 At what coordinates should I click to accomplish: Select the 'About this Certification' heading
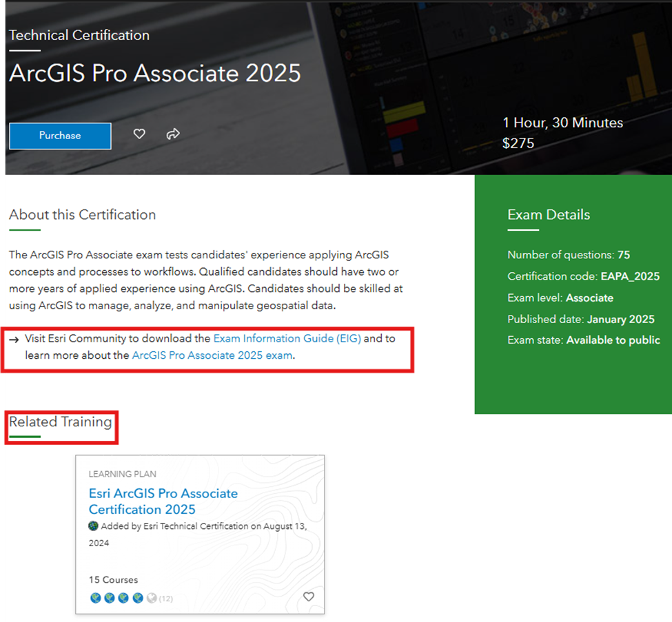coord(82,215)
